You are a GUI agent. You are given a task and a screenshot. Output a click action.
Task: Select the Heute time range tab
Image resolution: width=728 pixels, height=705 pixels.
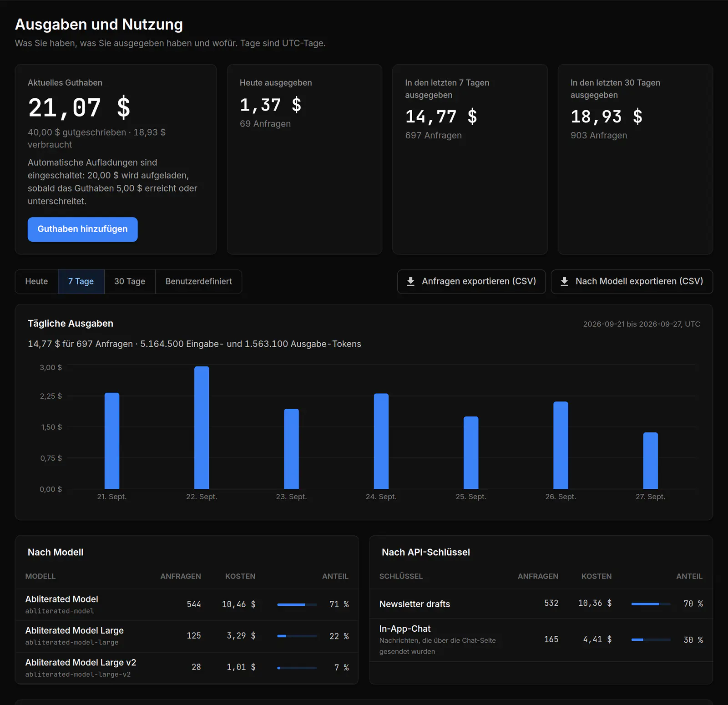click(x=36, y=282)
